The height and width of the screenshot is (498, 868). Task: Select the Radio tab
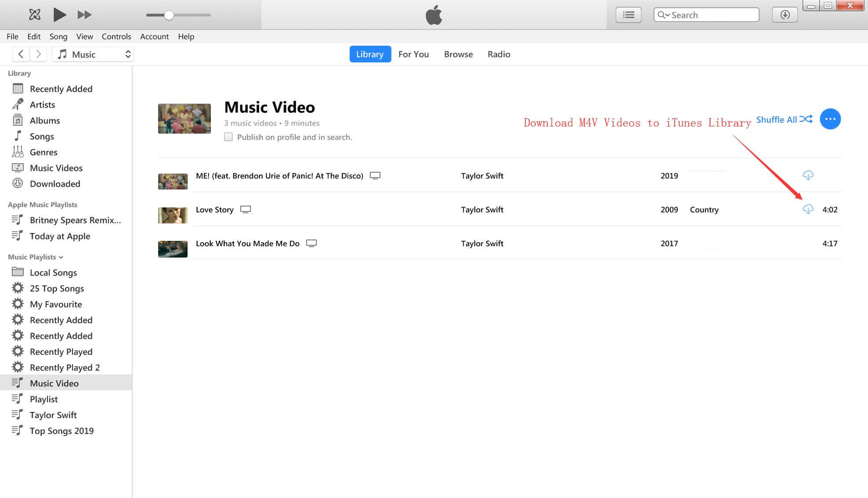499,54
